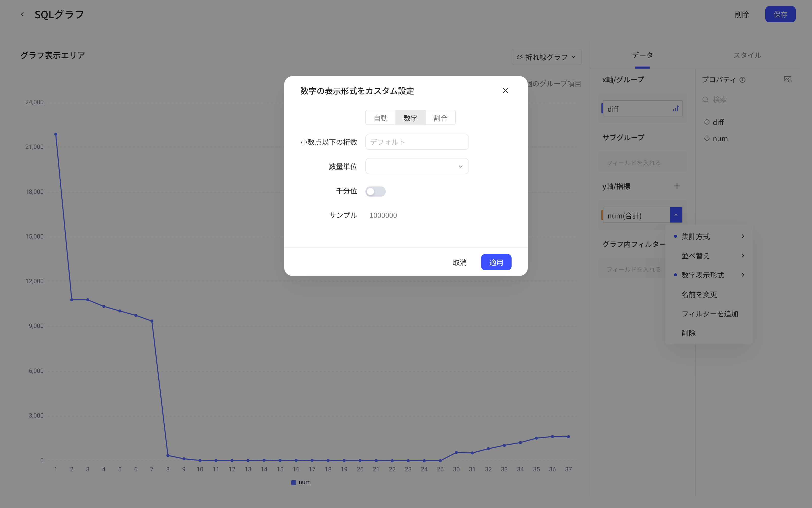Click the num(合計) field label
The height and width of the screenshot is (508, 812).
coord(624,215)
